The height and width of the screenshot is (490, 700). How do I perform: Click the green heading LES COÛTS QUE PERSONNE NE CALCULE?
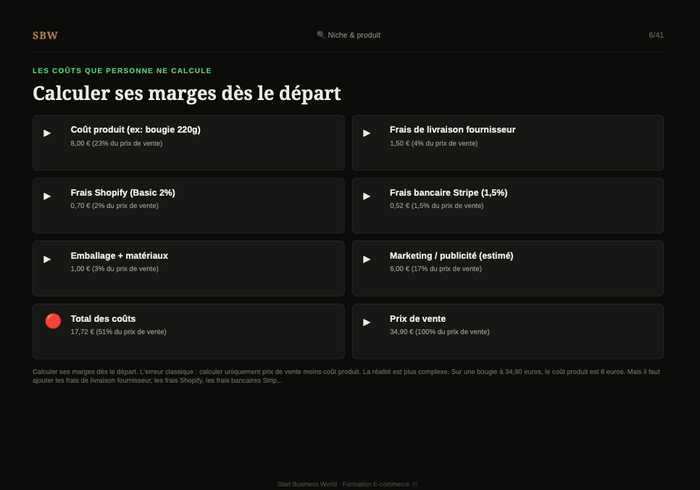coord(122,71)
